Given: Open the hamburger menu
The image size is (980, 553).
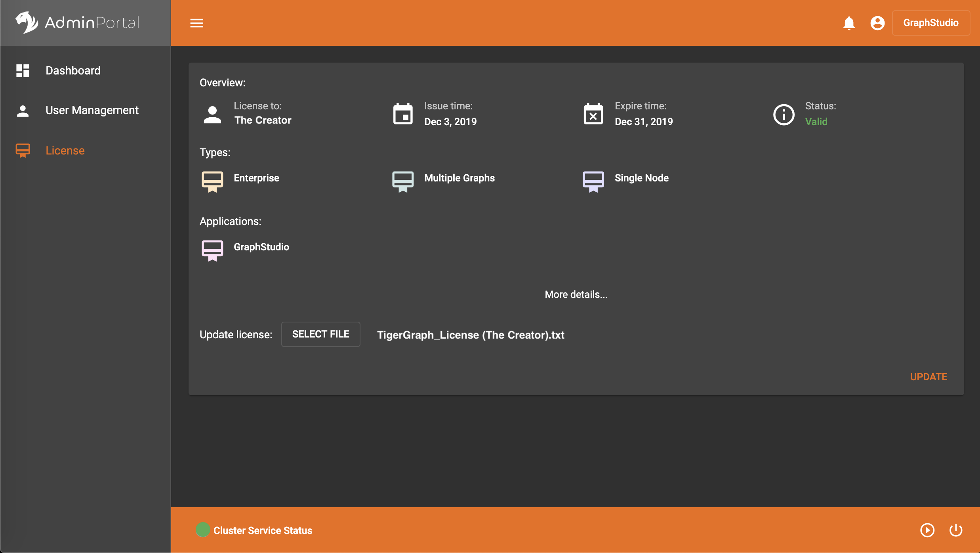Looking at the screenshot, I should 196,23.
